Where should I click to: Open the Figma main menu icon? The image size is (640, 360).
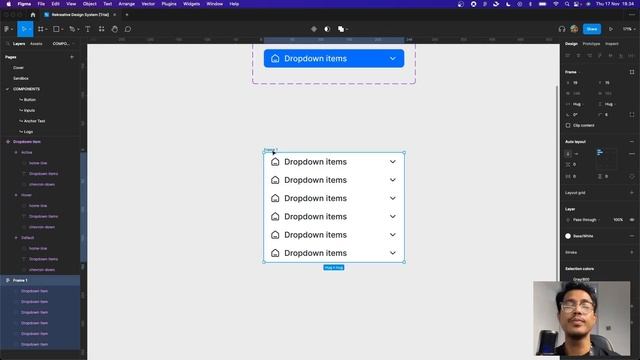click(7, 29)
